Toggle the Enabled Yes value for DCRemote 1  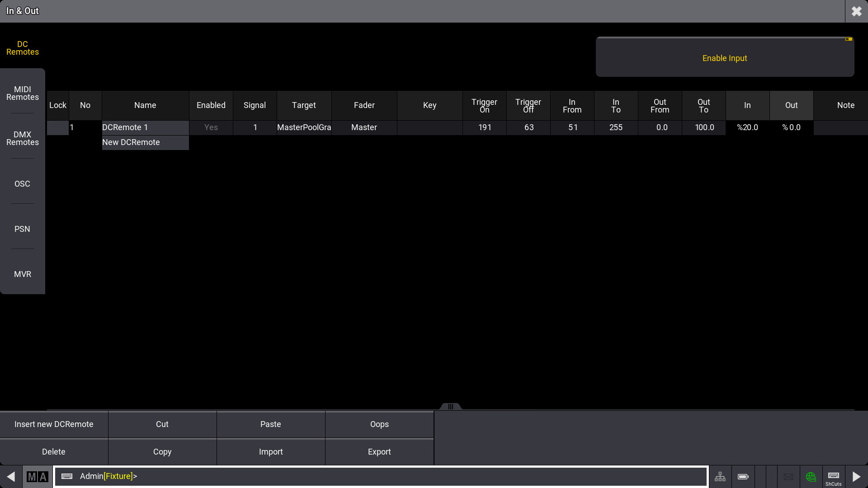[211, 127]
